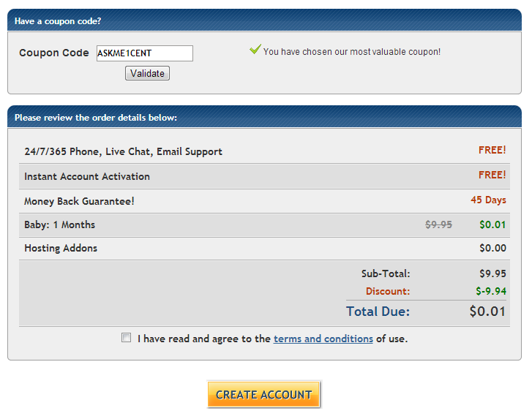Click the crossed-out $9.95 price

[438, 224]
